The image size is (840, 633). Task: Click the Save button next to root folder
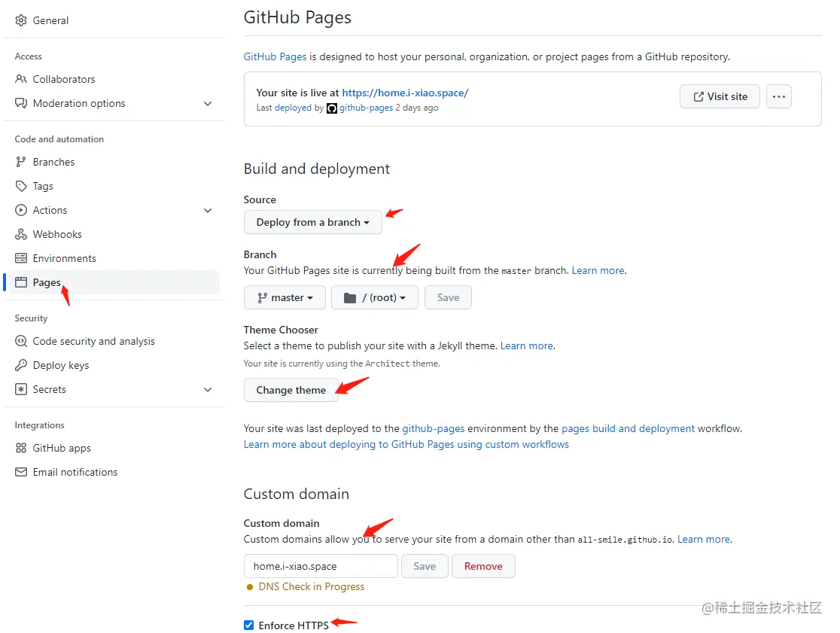pyautogui.click(x=448, y=298)
